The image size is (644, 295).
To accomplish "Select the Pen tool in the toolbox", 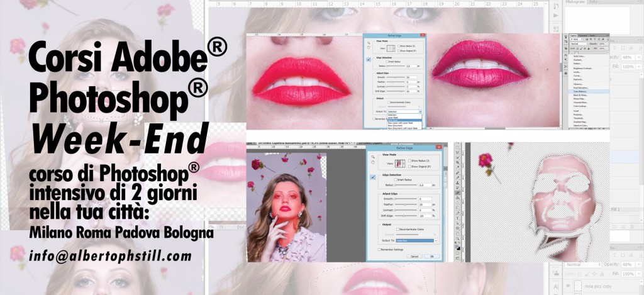I will 458,213.
